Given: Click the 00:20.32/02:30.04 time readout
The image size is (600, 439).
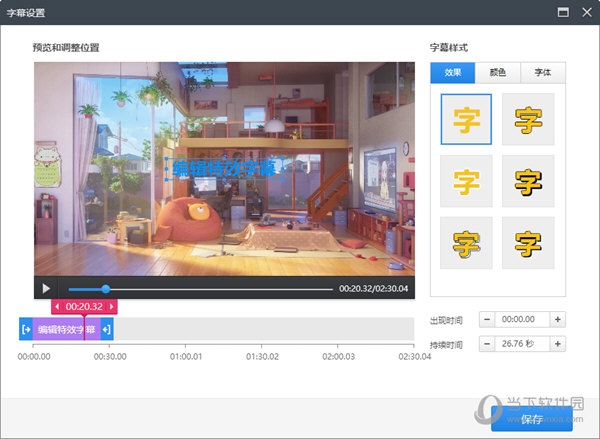Looking at the screenshot, I should [x=373, y=289].
